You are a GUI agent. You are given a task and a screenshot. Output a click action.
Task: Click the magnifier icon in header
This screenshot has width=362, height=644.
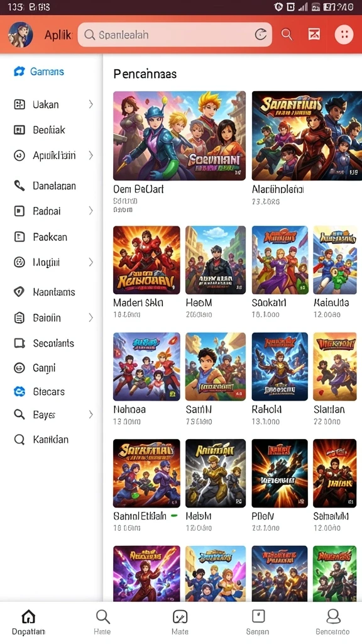pyautogui.click(x=287, y=35)
